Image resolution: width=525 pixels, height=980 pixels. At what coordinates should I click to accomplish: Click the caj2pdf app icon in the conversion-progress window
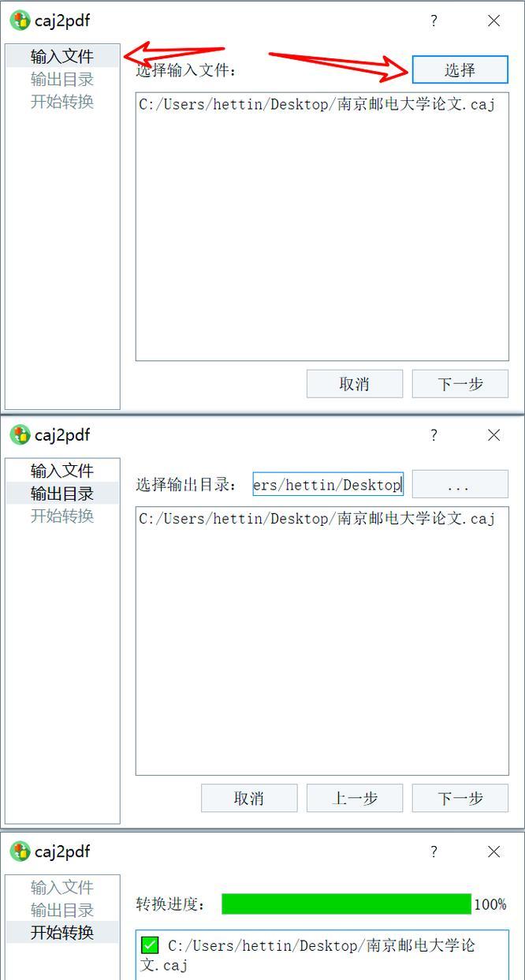[20, 851]
